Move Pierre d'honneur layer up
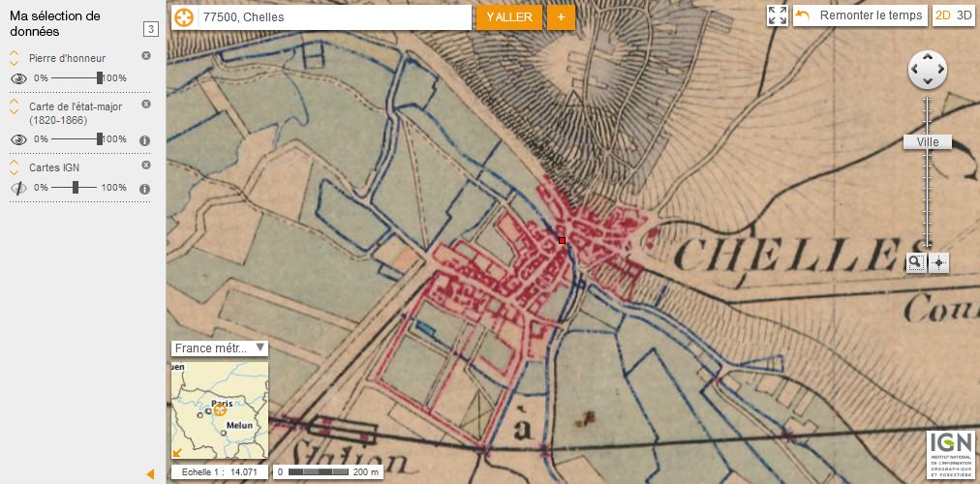 14,53
